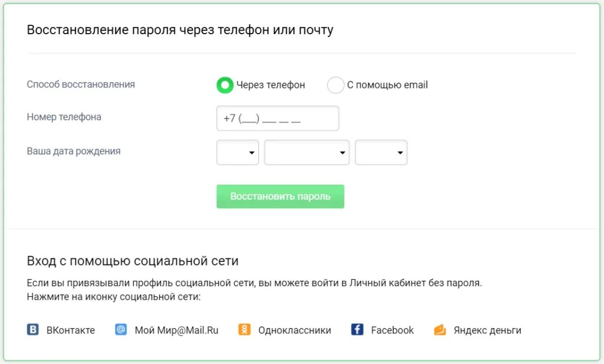Screen dimensions: 604x364
Task: Click the 'Через телефон' option label
Action: tap(271, 85)
